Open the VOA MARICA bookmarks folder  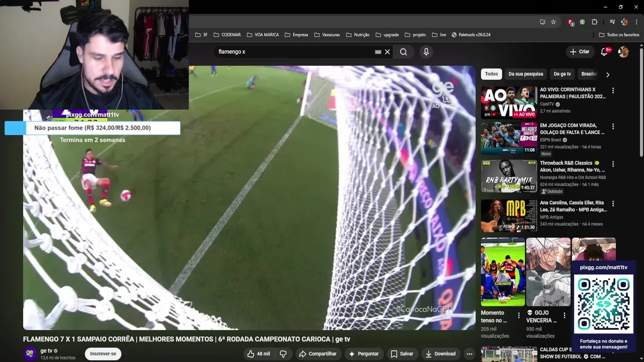coord(263,35)
